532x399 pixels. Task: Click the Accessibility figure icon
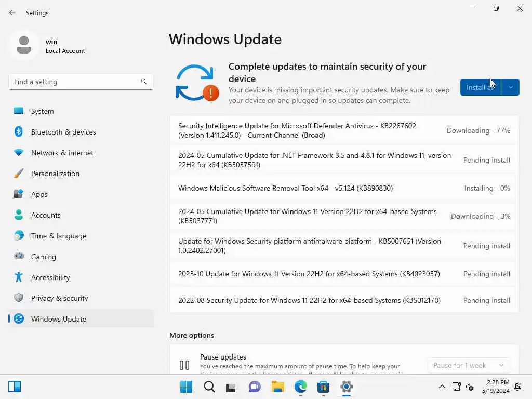19,277
